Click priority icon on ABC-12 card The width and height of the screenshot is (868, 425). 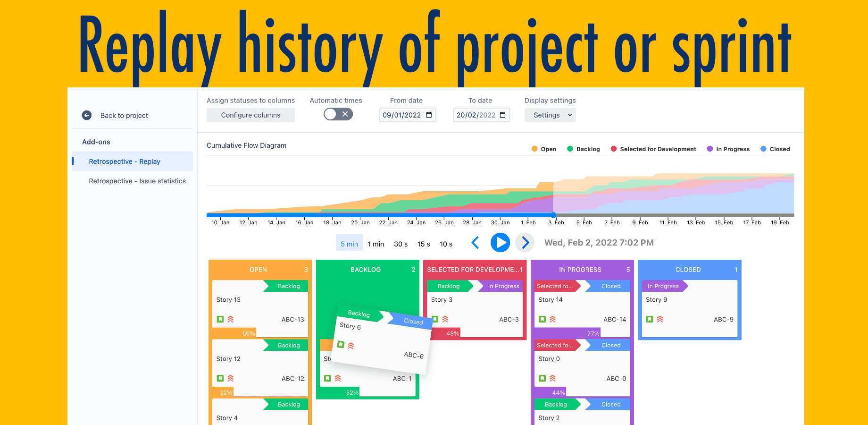(x=231, y=378)
